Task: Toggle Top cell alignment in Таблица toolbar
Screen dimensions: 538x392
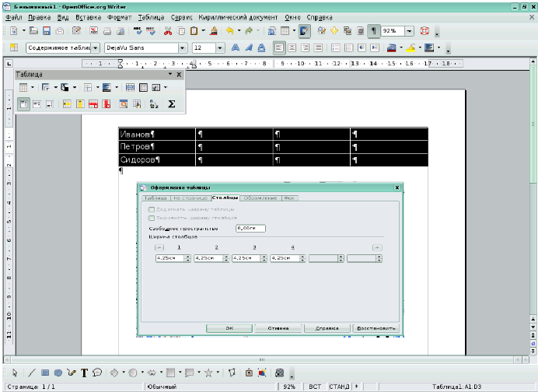Action: point(23,103)
